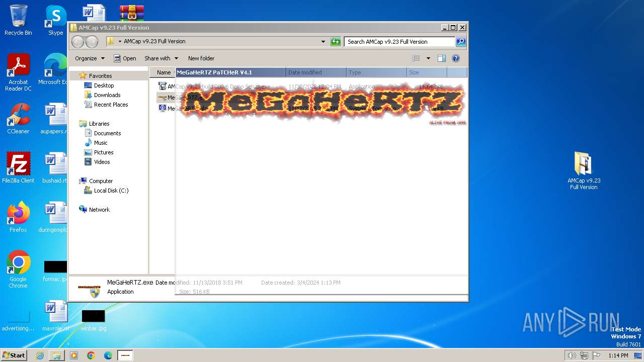Click the MeGaHeRTZ patcher taskbar button

click(125, 355)
